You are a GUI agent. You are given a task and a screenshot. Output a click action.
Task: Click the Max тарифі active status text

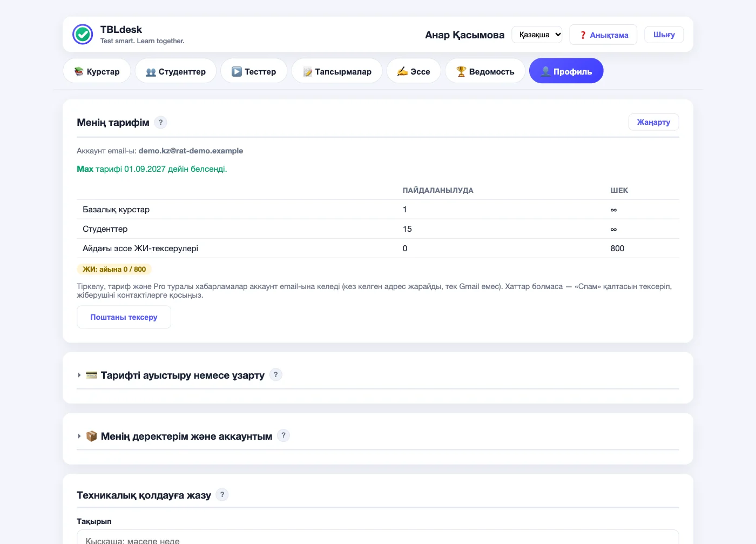click(x=152, y=169)
